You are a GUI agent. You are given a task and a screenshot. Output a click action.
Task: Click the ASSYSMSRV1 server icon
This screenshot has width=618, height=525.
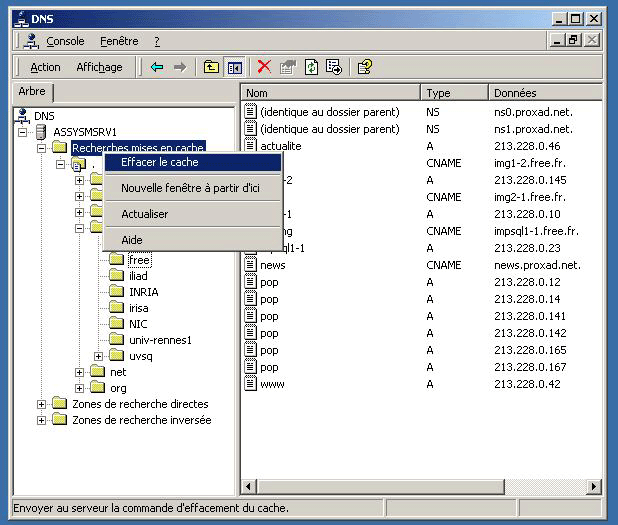pos(41,132)
